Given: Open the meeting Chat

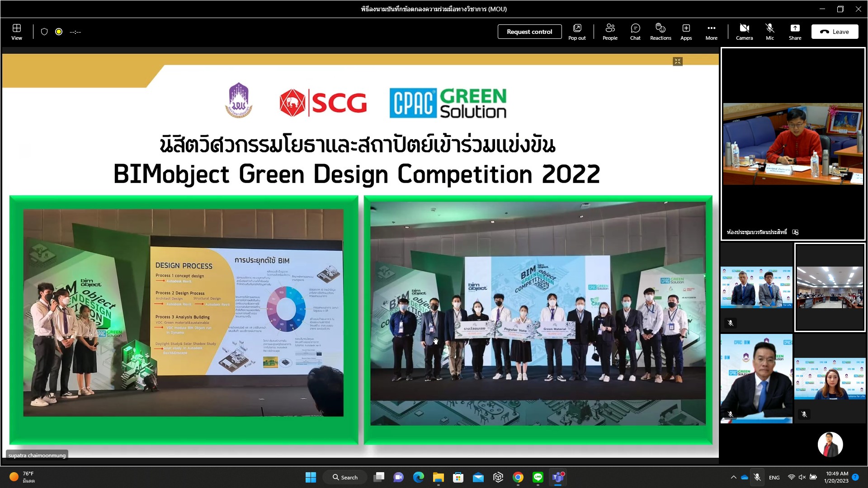Looking at the screenshot, I should (635, 32).
